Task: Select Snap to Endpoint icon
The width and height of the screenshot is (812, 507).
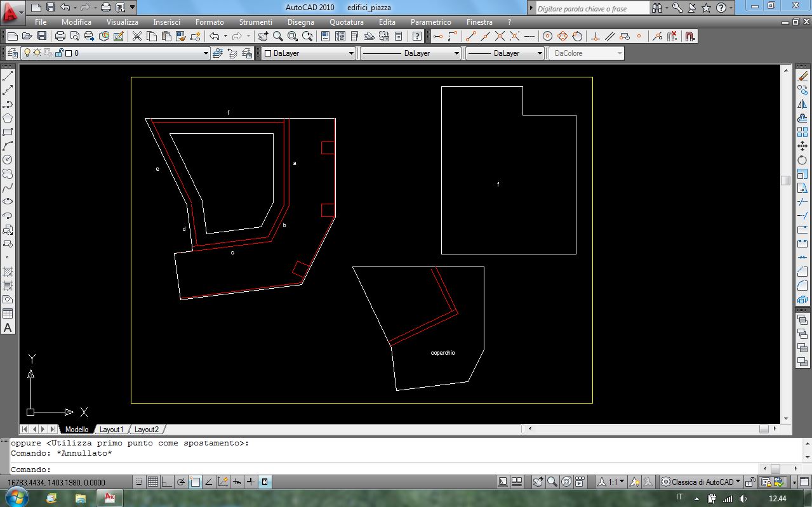Action: (470, 36)
